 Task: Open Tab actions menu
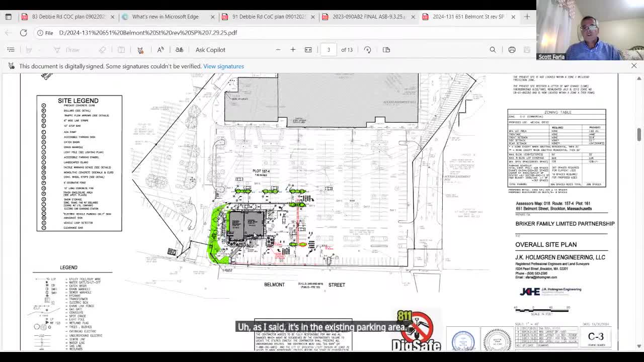point(8,17)
